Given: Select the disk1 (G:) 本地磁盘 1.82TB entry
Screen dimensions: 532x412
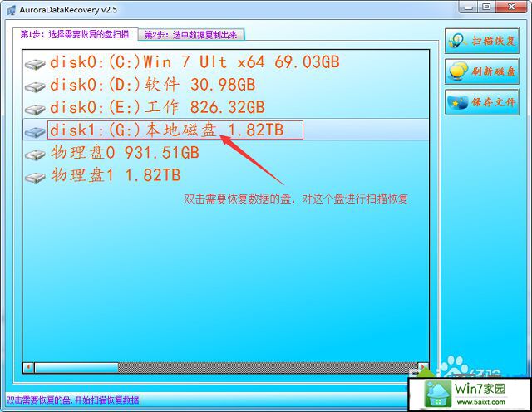Looking at the screenshot, I should pos(225,130).
